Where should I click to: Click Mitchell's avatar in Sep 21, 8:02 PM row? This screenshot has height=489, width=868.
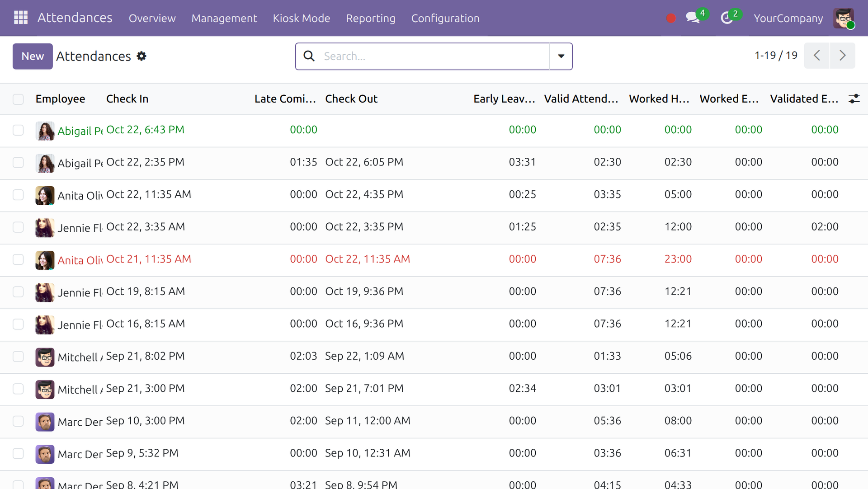click(x=45, y=357)
